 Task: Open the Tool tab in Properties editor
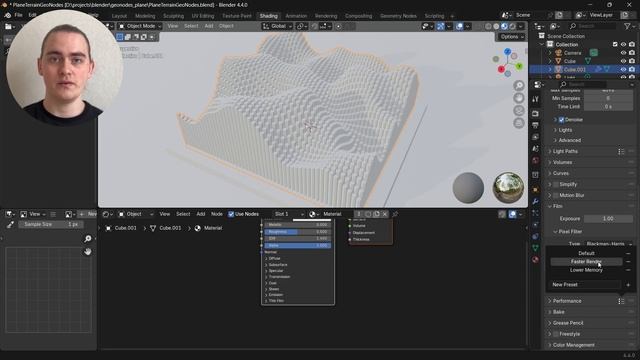(536, 99)
